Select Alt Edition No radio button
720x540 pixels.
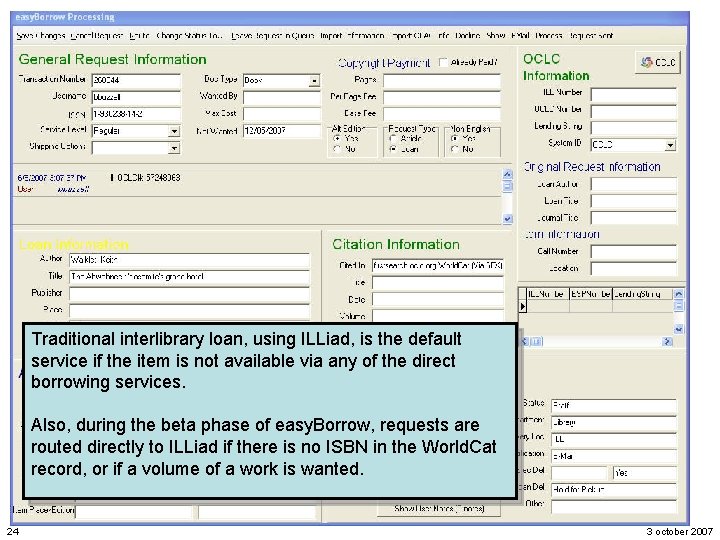coord(337,149)
